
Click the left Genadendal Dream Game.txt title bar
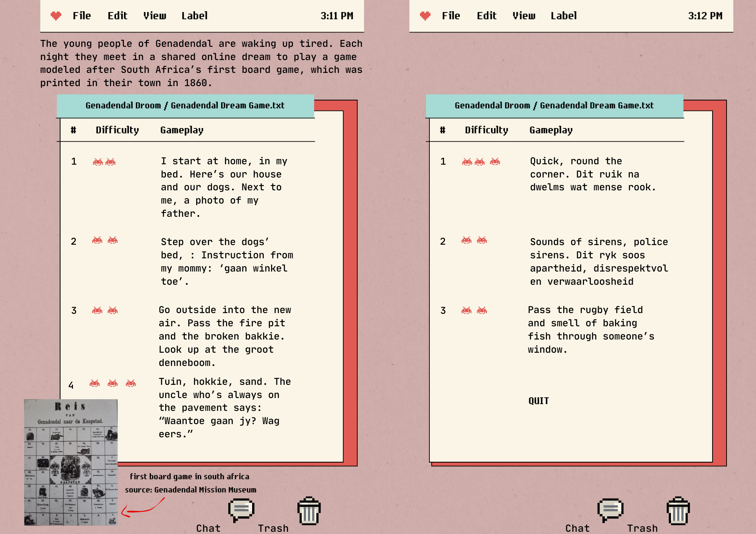click(x=185, y=106)
